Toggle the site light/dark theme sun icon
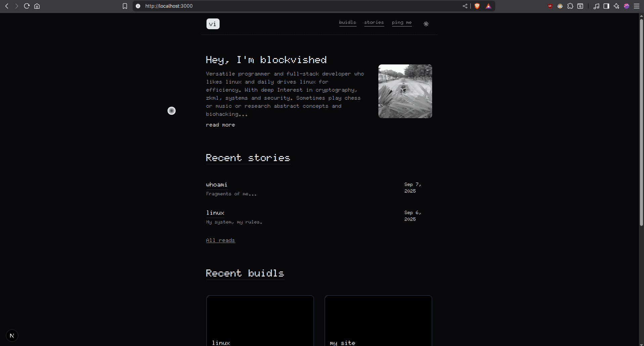644x346 pixels. click(x=426, y=24)
